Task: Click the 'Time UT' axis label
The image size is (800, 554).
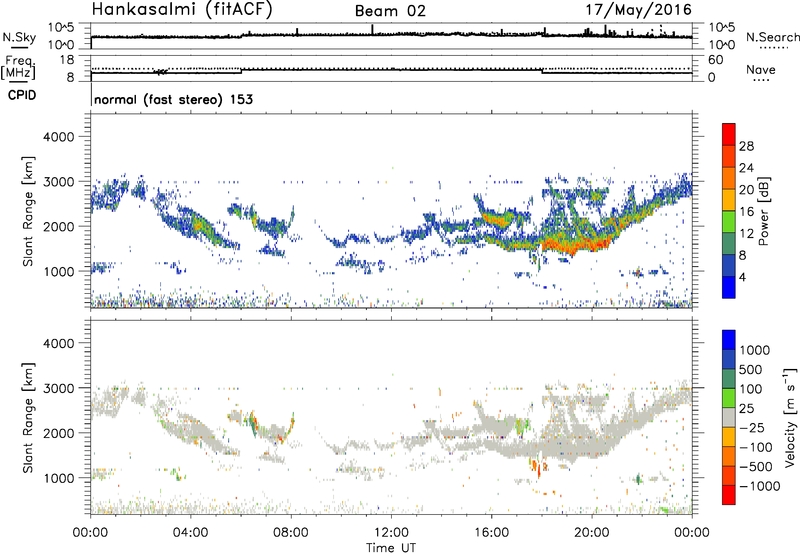Action: 391,547
